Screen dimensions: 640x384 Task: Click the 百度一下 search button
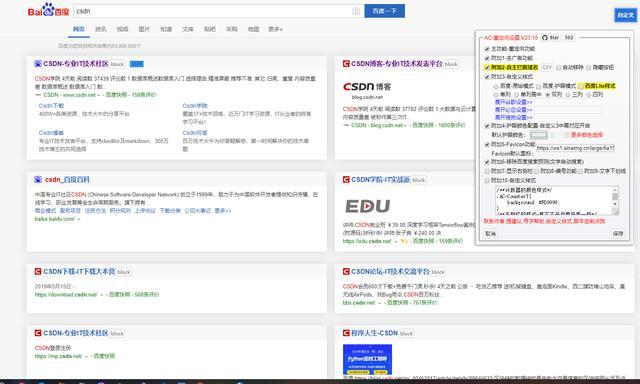pos(384,11)
